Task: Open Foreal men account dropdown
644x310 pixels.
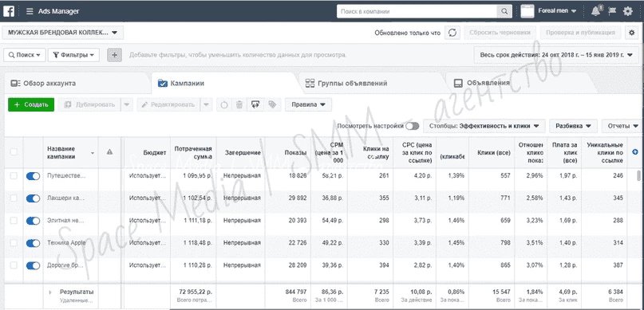Action: [557, 11]
